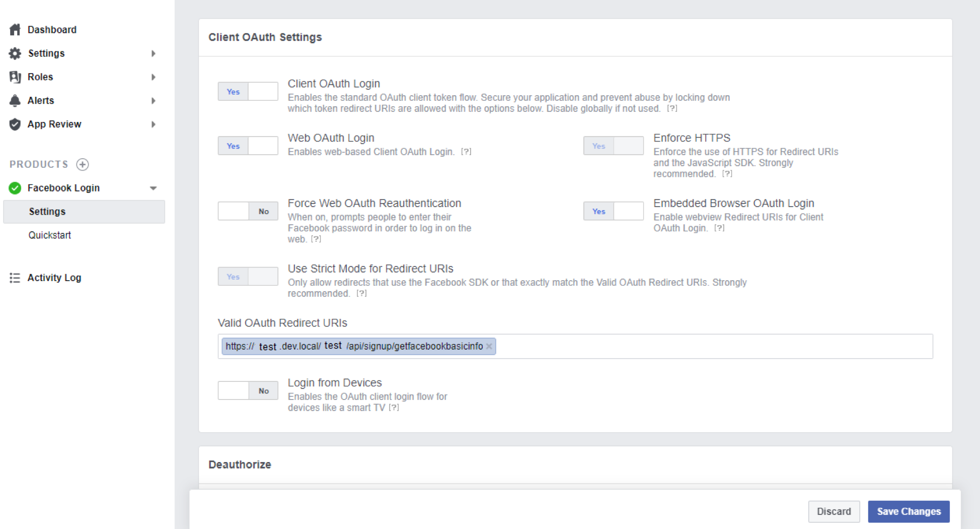Expand the Alerts submenu arrow
The width and height of the screenshot is (980, 529).
(153, 101)
